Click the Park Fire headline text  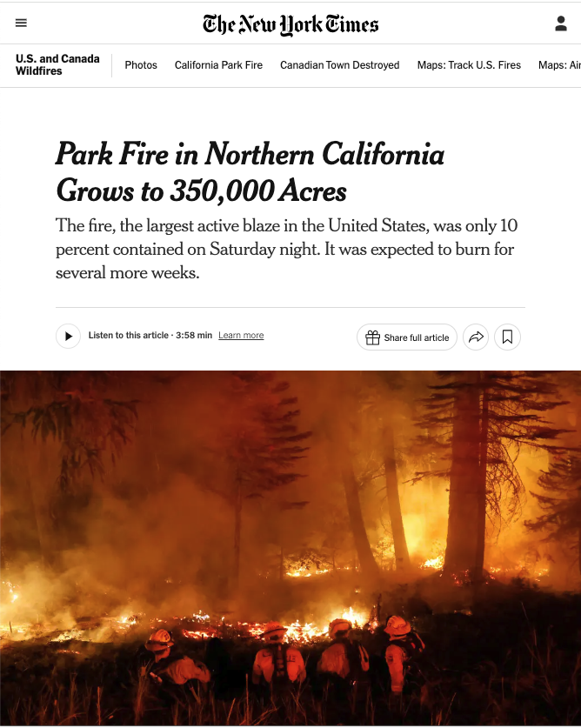point(250,172)
